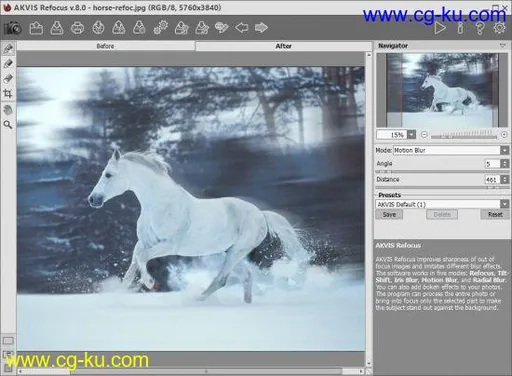Click the 15% zoom input field
The image size is (512, 376).
[x=392, y=135]
